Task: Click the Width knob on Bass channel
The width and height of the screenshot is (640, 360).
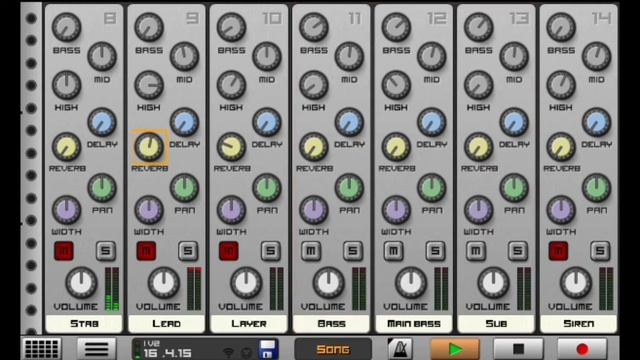Action: 314,210
